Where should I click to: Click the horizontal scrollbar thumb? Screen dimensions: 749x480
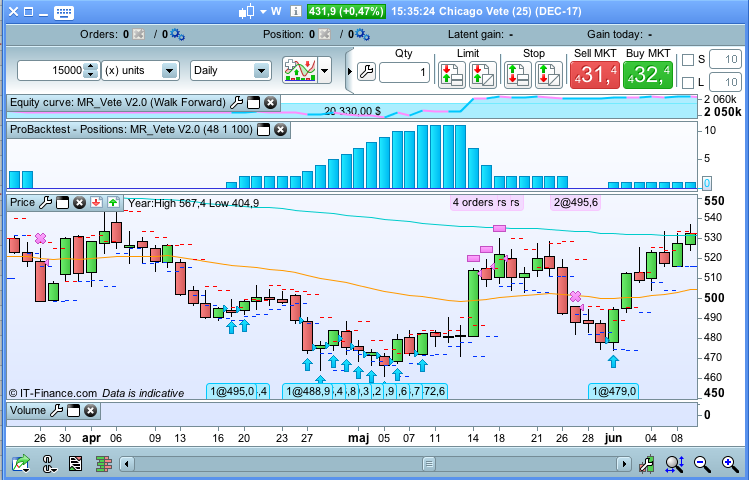(428, 463)
